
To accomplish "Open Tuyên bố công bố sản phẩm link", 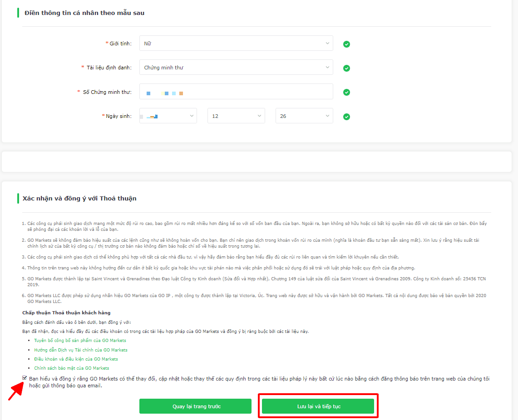I will point(80,341).
